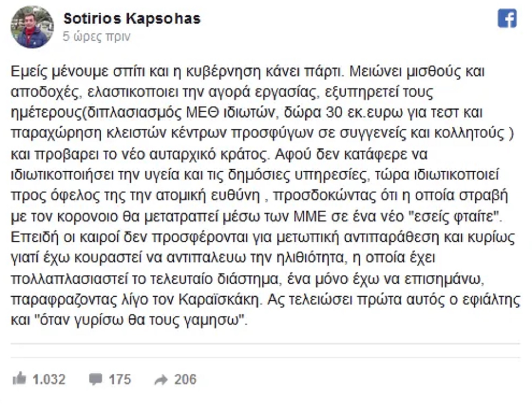View the 1.032 likes count
Image resolution: width=532 pixels, height=412 pixels.
[49, 379]
